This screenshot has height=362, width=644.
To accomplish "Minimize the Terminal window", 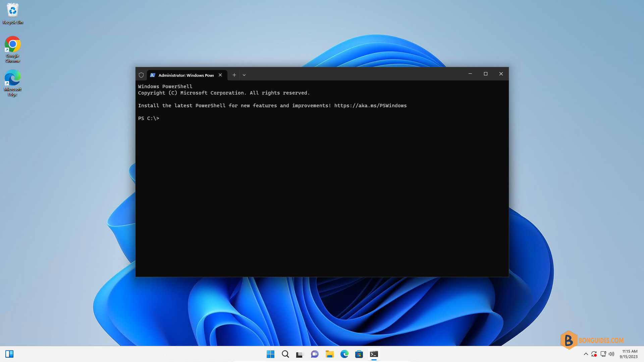I will click(470, 74).
